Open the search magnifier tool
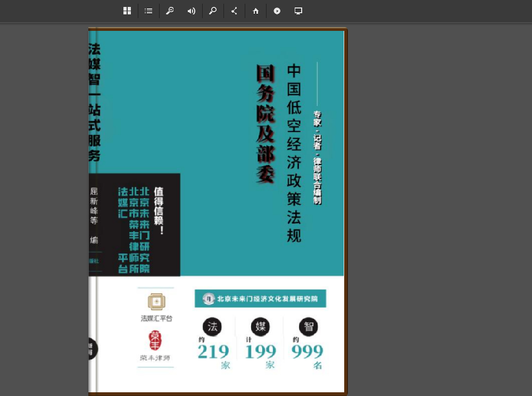The image size is (532, 396). pos(213,11)
